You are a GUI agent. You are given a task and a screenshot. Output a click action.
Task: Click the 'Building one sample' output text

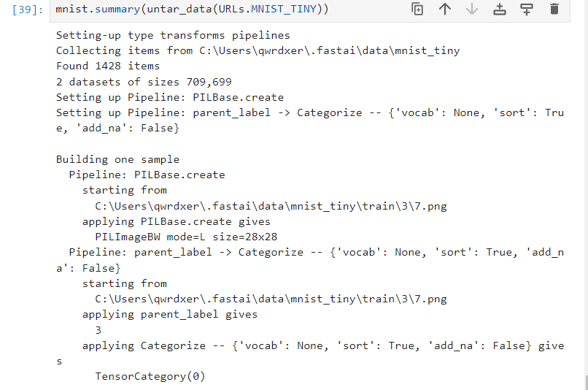(117, 159)
